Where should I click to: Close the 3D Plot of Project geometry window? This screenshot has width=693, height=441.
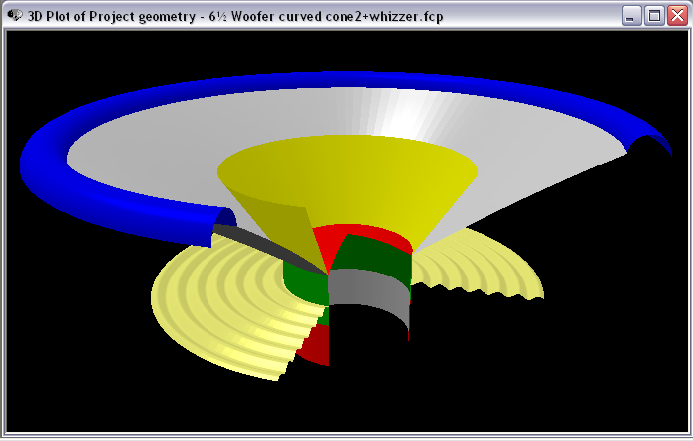click(677, 16)
